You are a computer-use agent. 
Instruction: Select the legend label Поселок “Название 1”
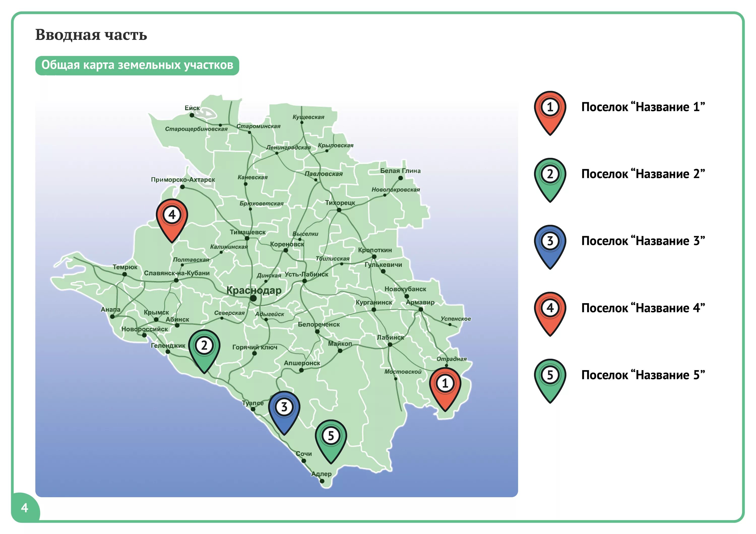pos(643,107)
